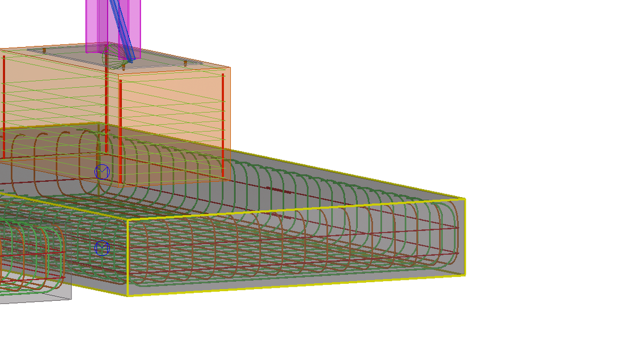
Task: Click the anchor bolt at the base plate's left corner
Action: (44, 50)
